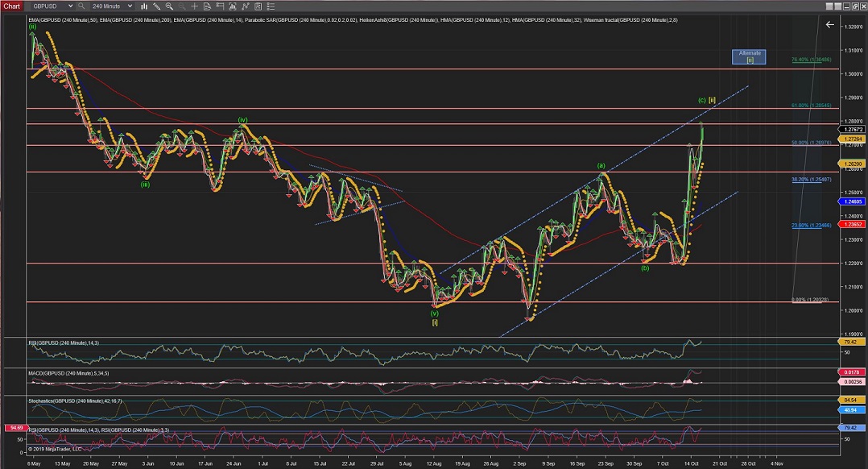The height and width of the screenshot is (469, 868).
Task: Click the 50.00% Fibonacci level label
Action: coord(811,143)
